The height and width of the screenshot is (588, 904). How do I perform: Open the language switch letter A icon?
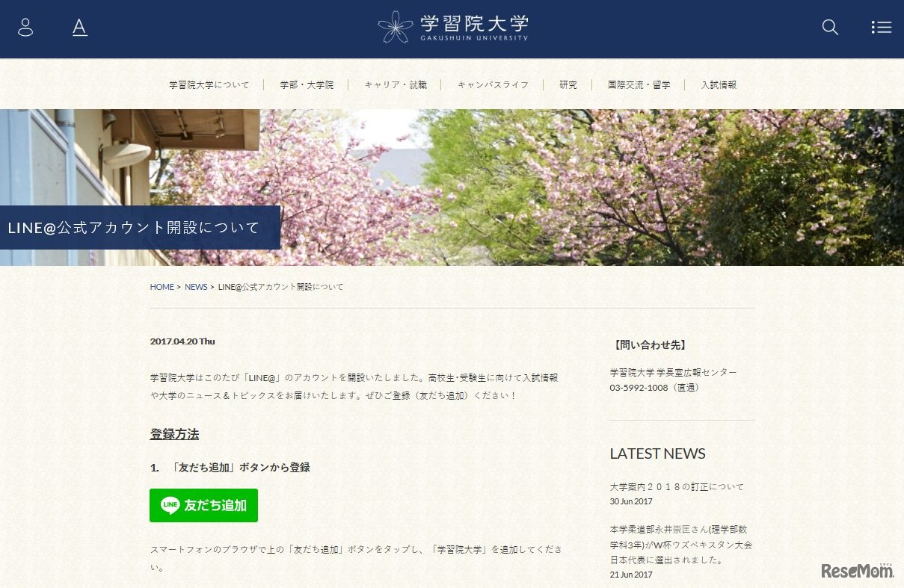[80, 28]
